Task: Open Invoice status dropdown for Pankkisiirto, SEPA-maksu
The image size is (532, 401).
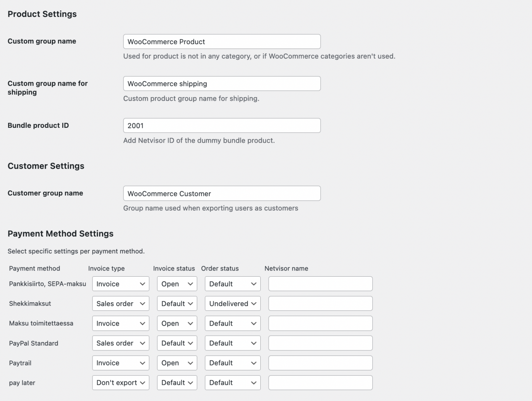Action: coord(177,284)
